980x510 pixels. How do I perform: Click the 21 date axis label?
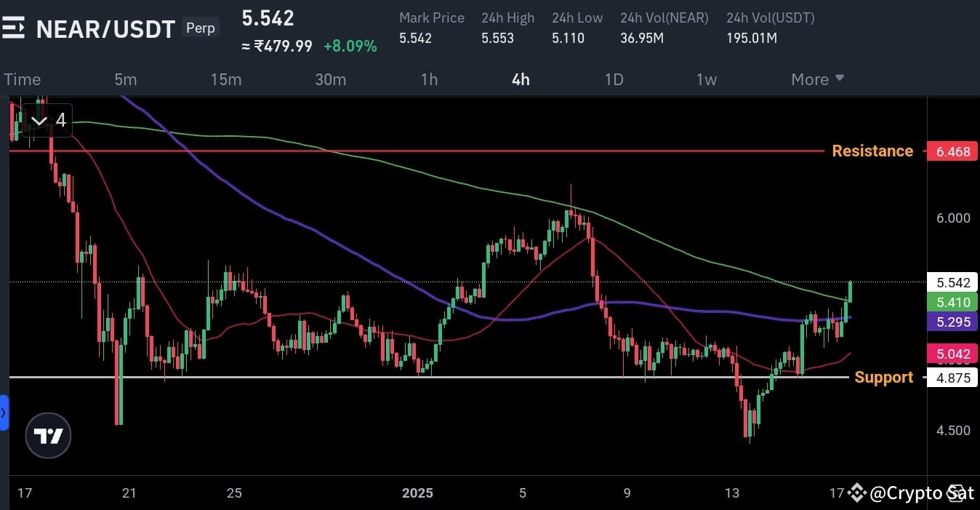pyautogui.click(x=129, y=493)
